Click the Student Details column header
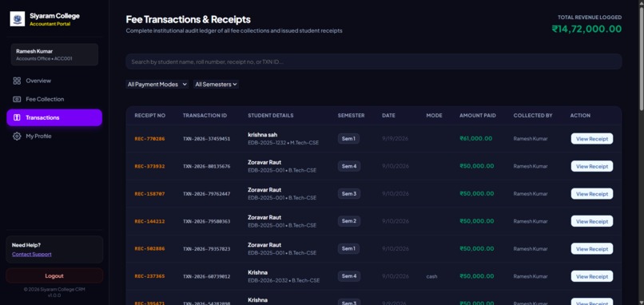The image size is (644, 305). [x=271, y=115]
